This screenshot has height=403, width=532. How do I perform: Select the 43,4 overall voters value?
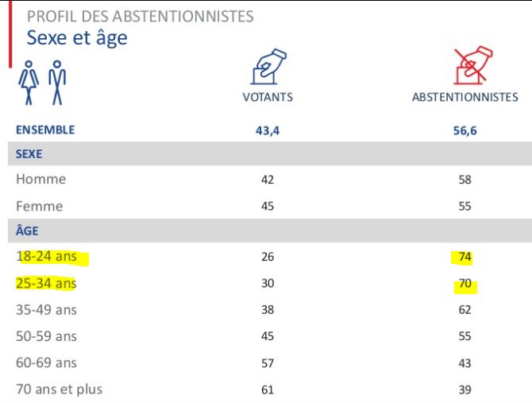[x=268, y=130]
